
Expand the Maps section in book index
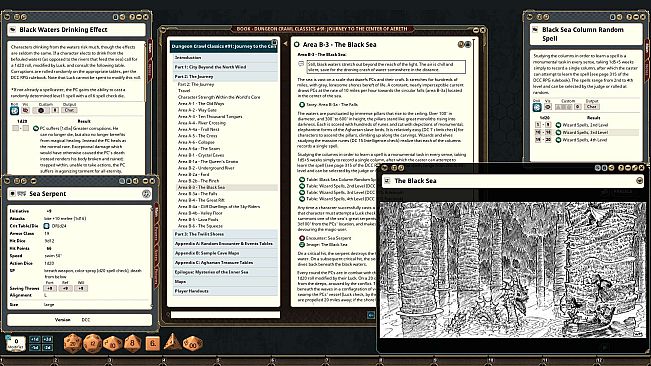[225, 282]
